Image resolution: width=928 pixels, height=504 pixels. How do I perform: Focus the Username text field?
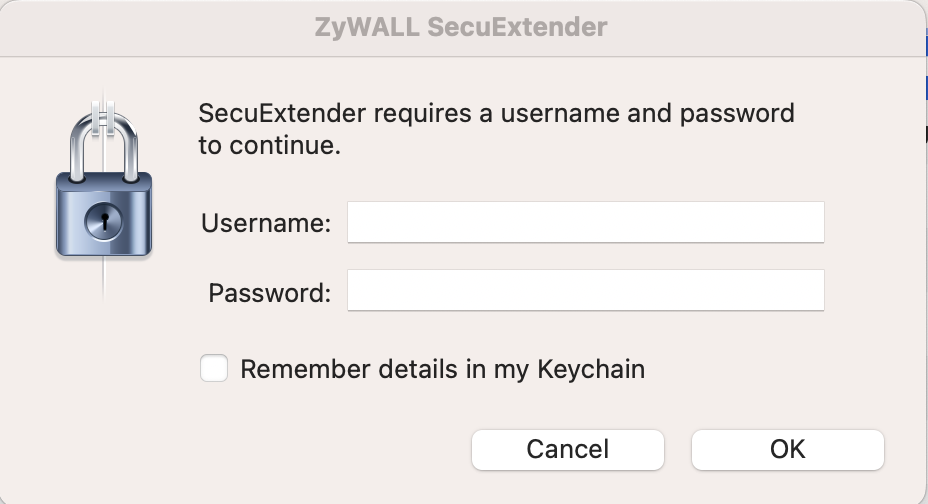[585, 222]
